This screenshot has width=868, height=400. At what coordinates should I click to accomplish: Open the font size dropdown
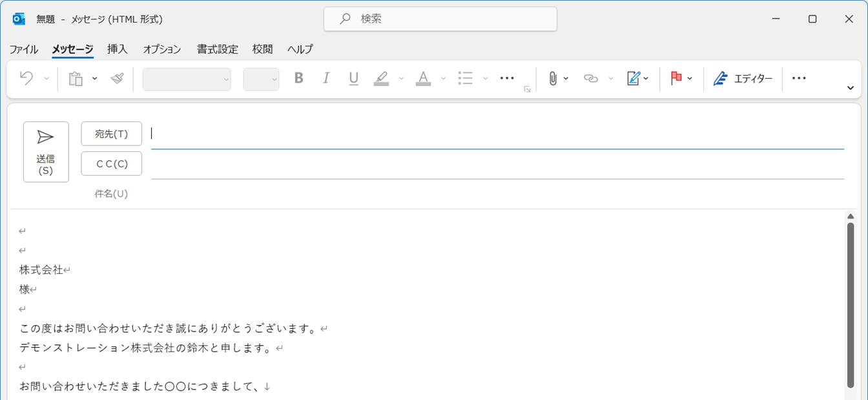point(261,79)
